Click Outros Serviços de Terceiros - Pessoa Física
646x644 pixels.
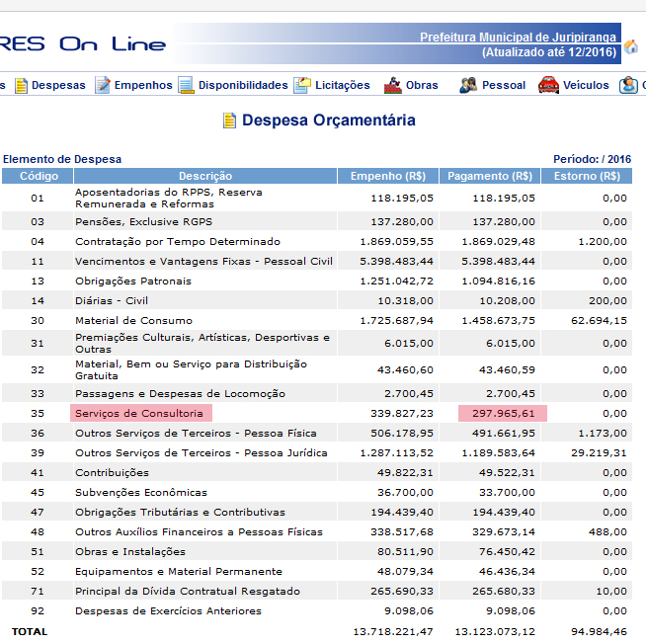tap(196, 433)
